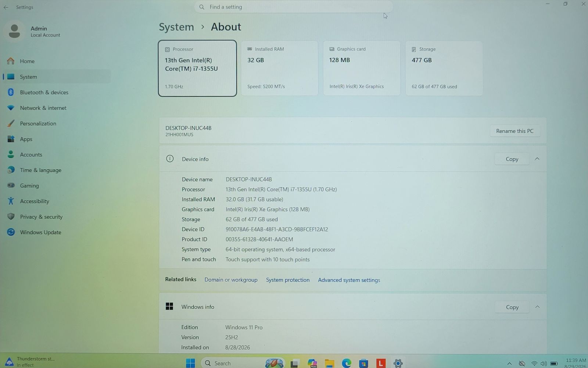Open the Home settings page
This screenshot has width=588, height=368.
(57, 61)
